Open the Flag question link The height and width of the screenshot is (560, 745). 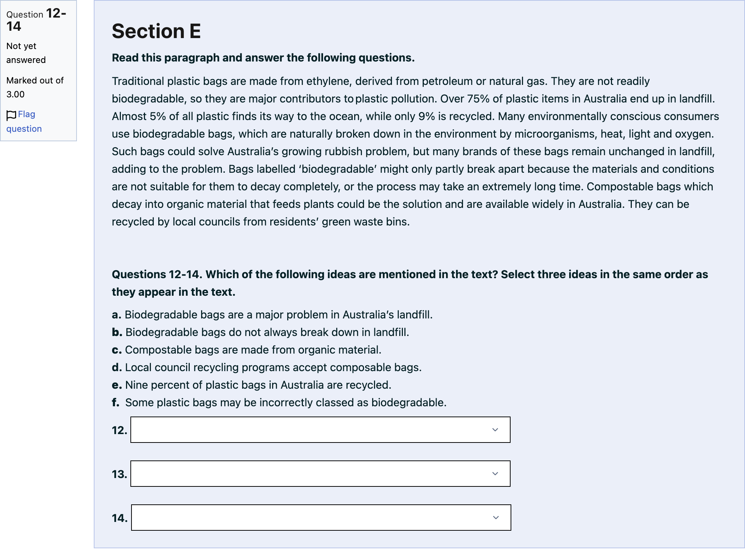coord(24,122)
